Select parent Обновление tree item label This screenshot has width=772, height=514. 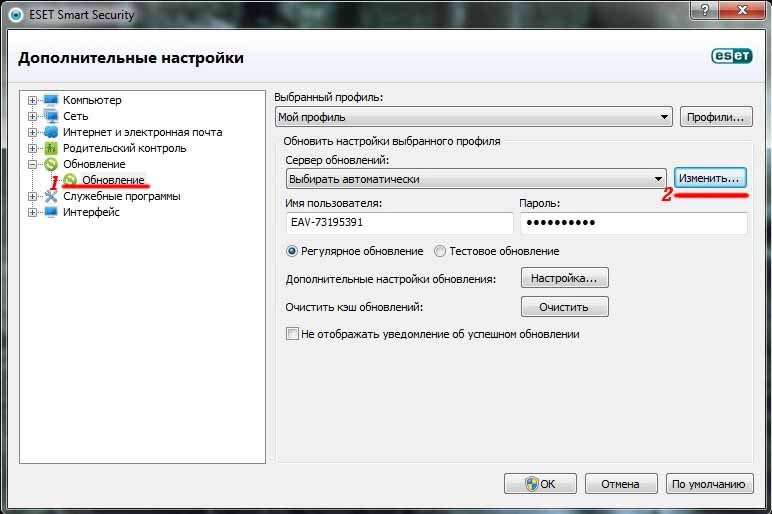tap(94, 164)
